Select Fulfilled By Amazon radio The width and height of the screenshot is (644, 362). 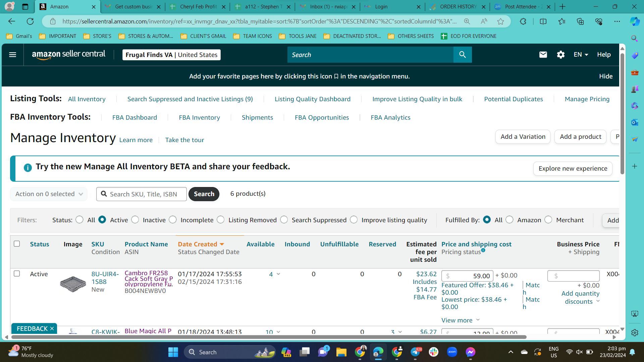point(509,220)
